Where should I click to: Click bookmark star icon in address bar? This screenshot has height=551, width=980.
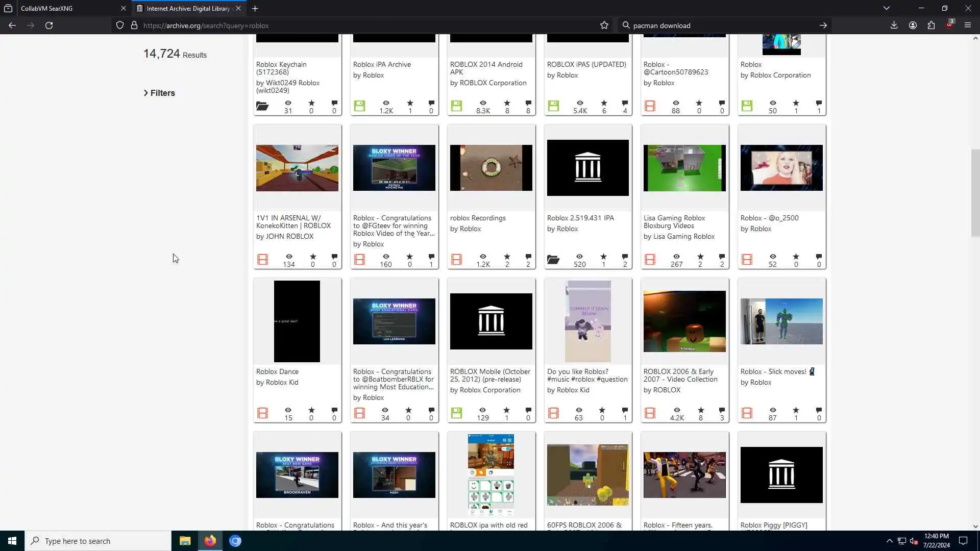coord(604,26)
